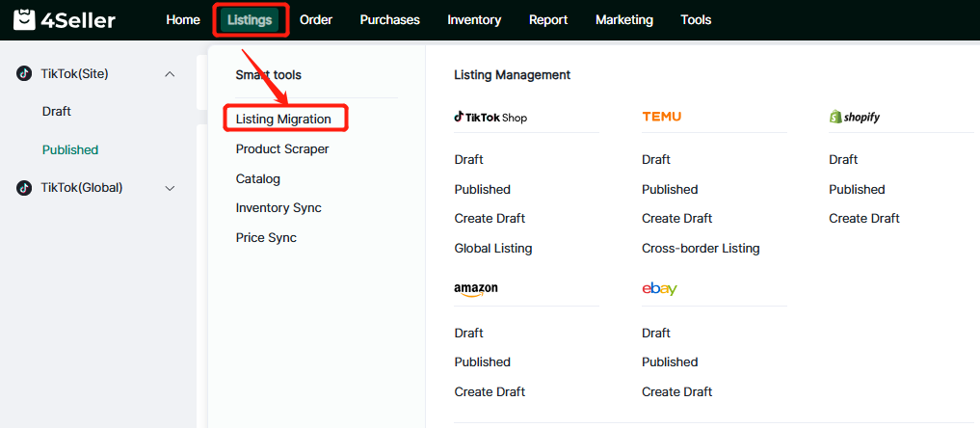Open Price Sync from Smart tools
980x428 pixels.
point(266,237)
